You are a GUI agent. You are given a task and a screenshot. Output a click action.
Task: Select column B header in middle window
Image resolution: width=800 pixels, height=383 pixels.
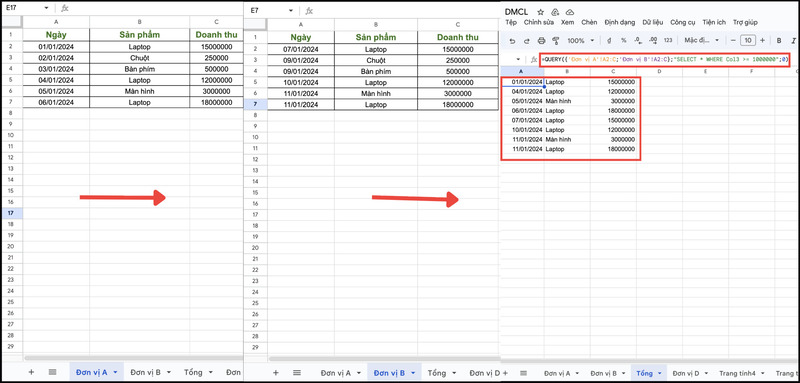tap(376, 24)
